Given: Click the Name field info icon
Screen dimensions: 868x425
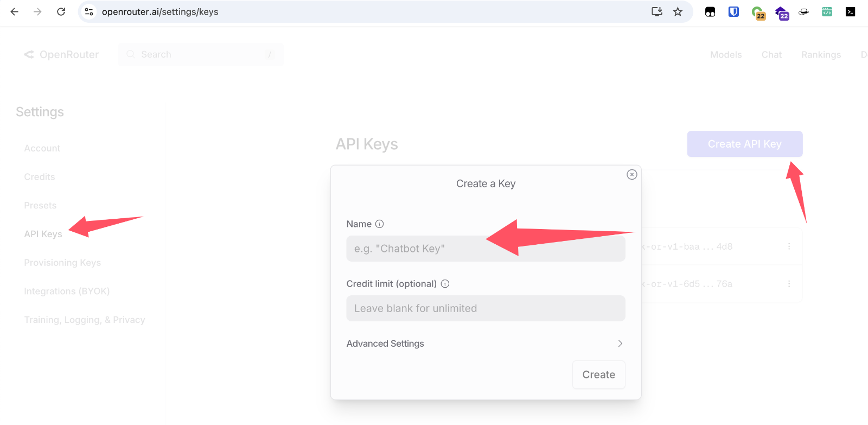Looking at the screenshot, I should point(380,224).
